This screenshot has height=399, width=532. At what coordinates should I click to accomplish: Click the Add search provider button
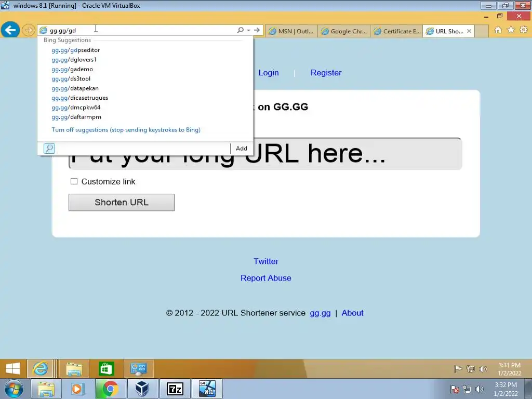click(242, 148)
